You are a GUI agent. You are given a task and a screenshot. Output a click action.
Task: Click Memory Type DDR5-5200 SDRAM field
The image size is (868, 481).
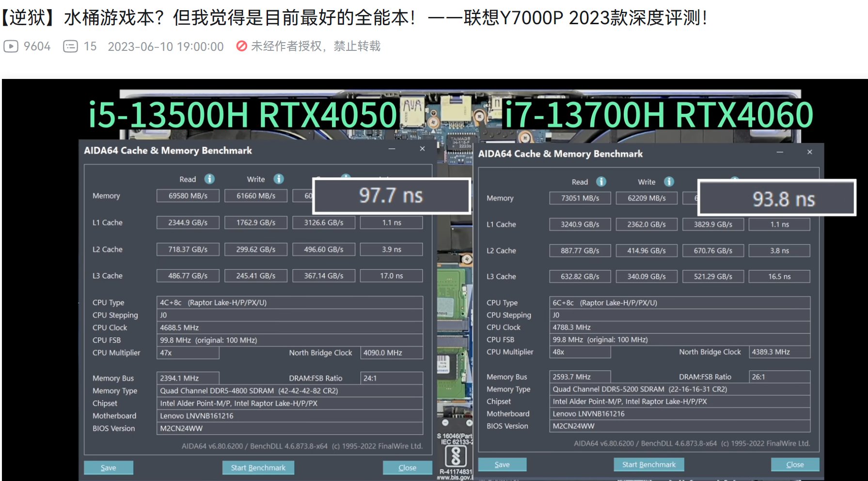click(679, 389)
